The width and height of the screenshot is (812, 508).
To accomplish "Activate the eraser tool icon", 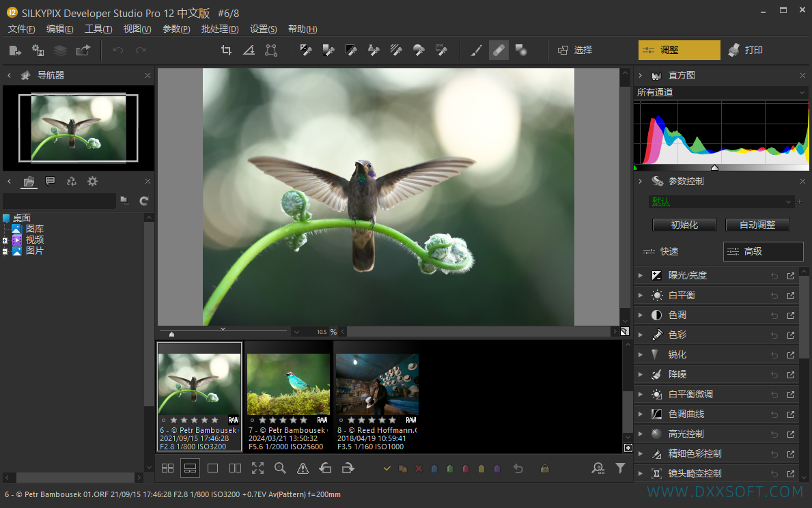I will coord(499,51).
